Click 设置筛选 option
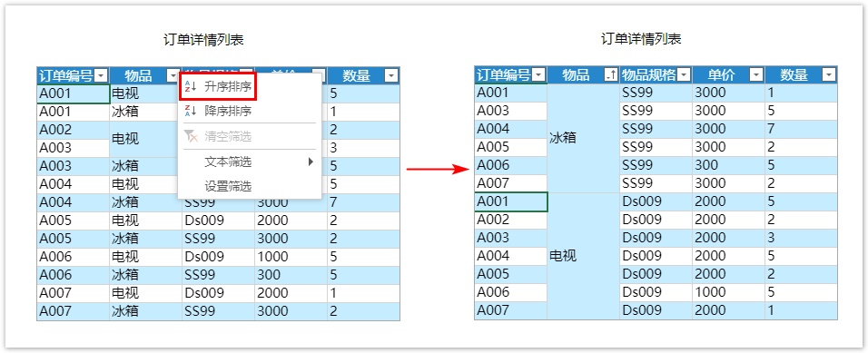 228,186
